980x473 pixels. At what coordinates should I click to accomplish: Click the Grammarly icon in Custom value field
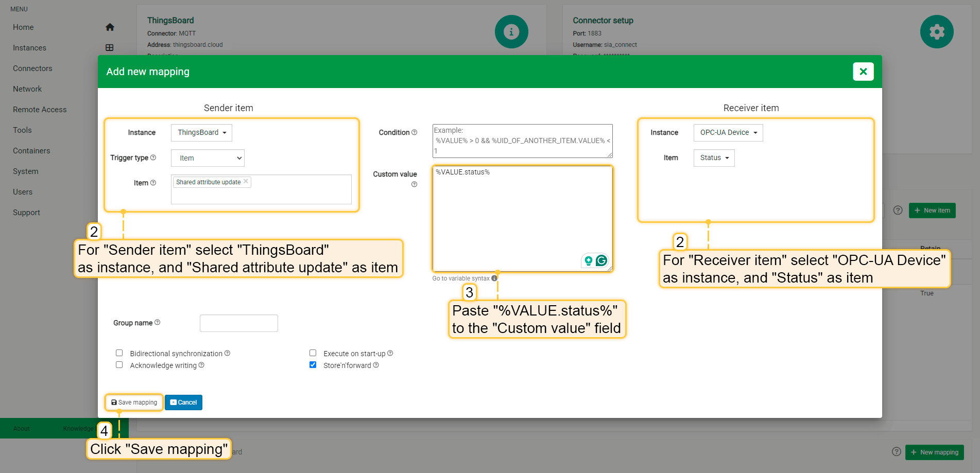pos(601,261)
